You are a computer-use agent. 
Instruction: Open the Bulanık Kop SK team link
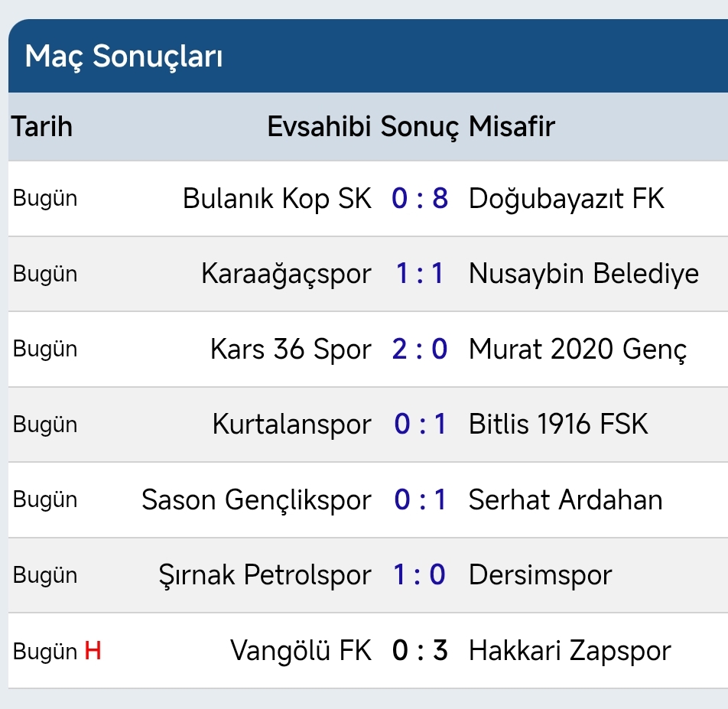[x=277, y=199]
